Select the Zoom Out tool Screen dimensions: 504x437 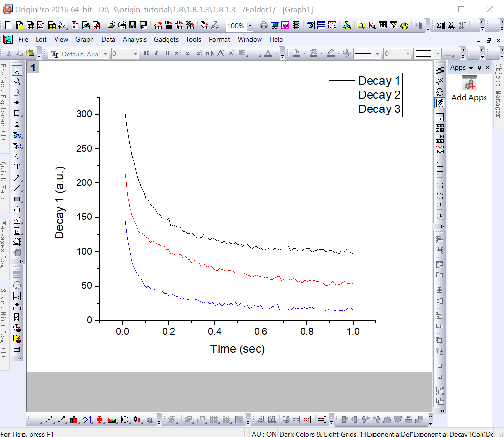point(17,92)
